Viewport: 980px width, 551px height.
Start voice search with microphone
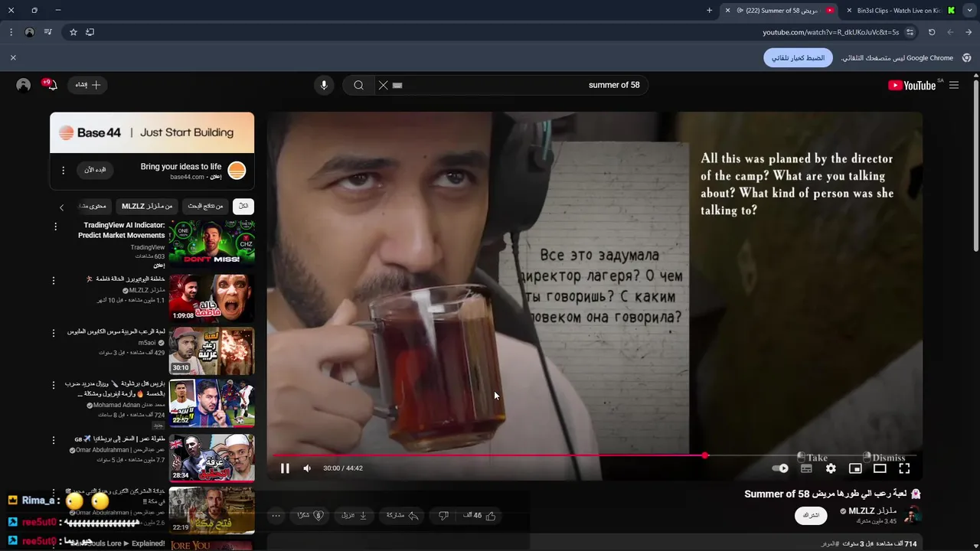click(324, 85)
